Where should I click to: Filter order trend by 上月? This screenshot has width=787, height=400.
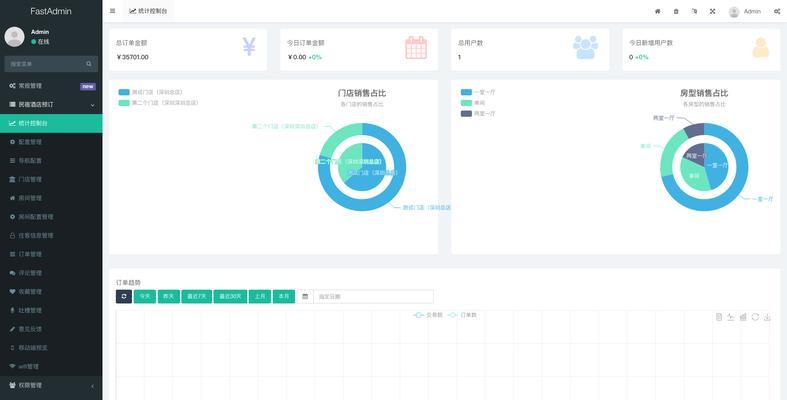(259, 297)
